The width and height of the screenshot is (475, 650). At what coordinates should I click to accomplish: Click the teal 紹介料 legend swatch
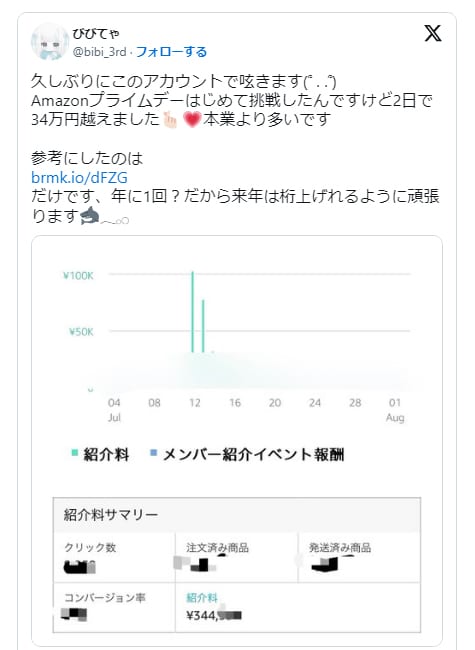(75, 453)
